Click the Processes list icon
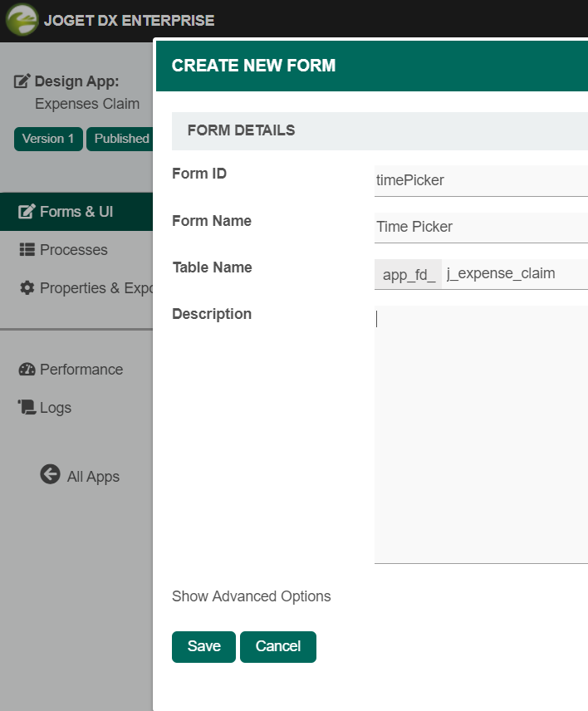588x711 pixels. [27, 249]
